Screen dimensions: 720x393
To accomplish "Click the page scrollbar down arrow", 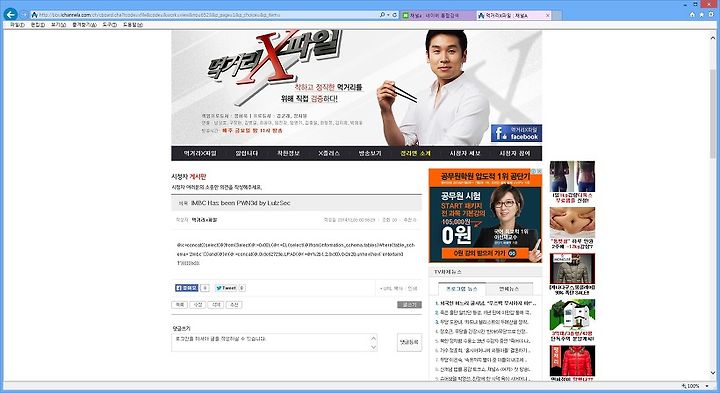I will pos(713,373).
